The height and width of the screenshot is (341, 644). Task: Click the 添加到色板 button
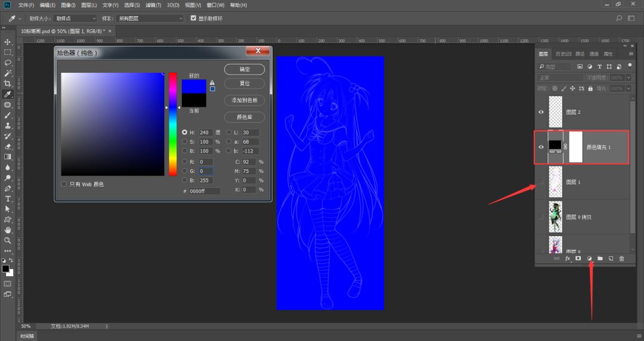[244, 100]
